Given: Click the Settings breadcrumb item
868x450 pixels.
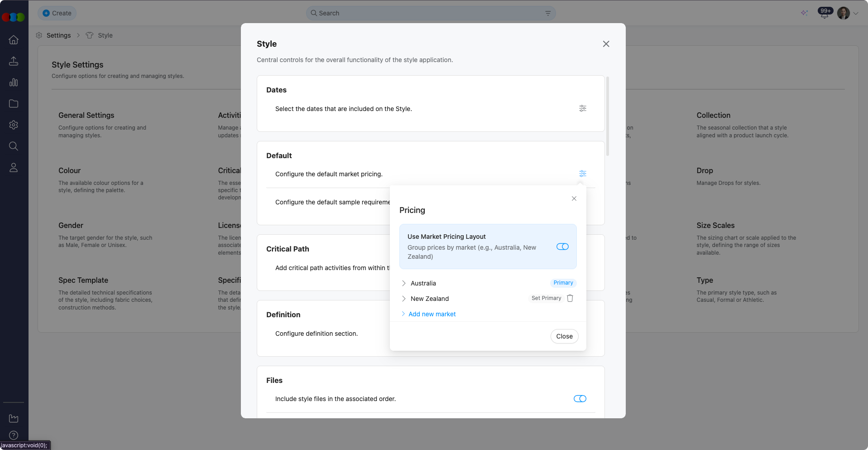Looking at the screenshot, I should click(x=58, y=35).
